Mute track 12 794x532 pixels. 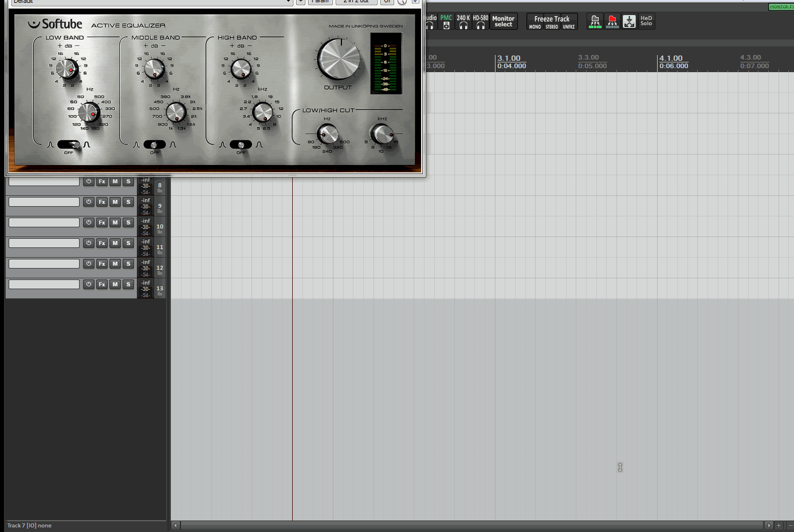tap(115, 264)
